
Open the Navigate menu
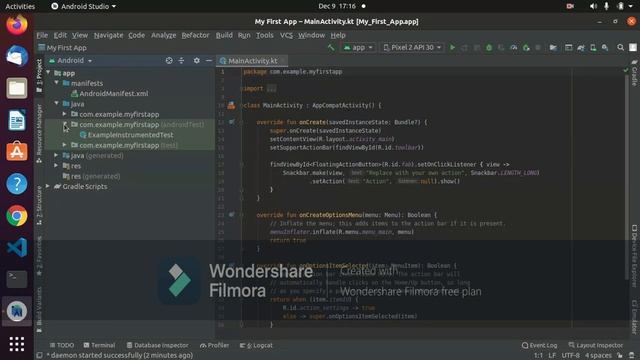click(108, 35)
